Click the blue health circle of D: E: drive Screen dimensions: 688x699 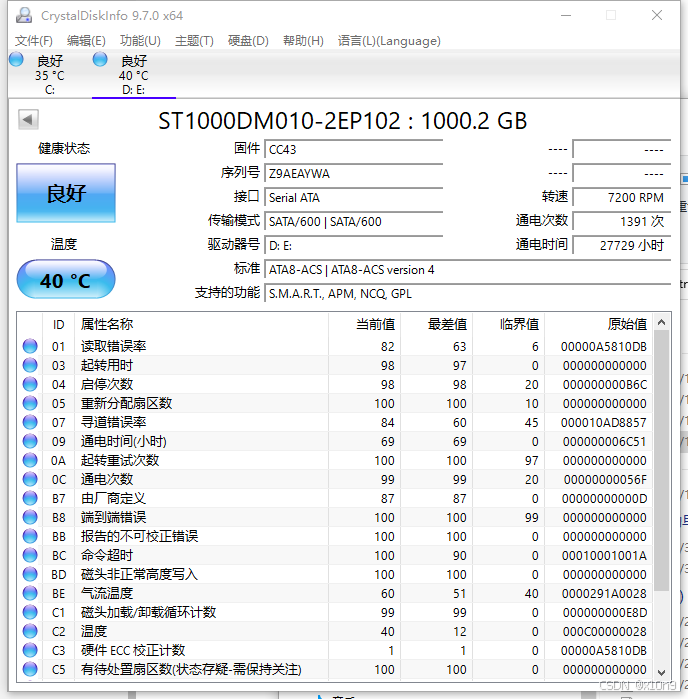pyautogui.click(x=100, y=59)
